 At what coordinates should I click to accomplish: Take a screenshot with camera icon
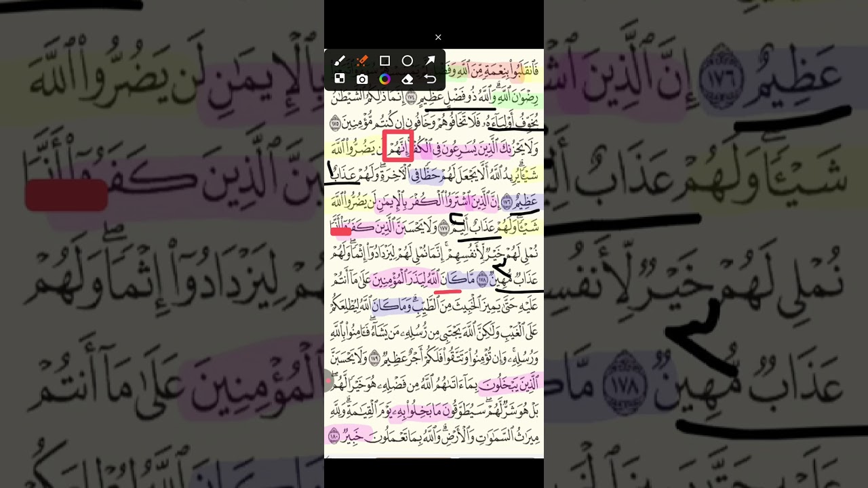coord(362,79)
